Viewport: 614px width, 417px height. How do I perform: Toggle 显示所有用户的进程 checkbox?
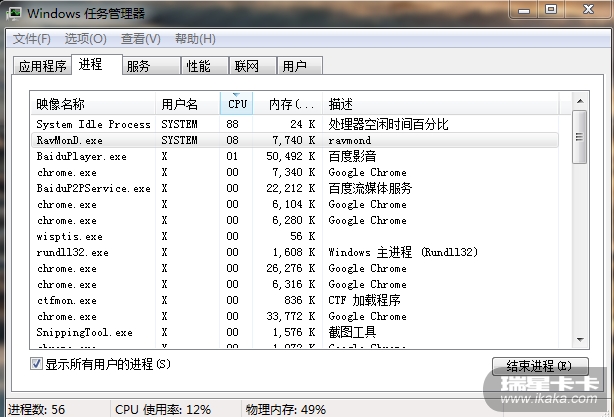(36, 364)
